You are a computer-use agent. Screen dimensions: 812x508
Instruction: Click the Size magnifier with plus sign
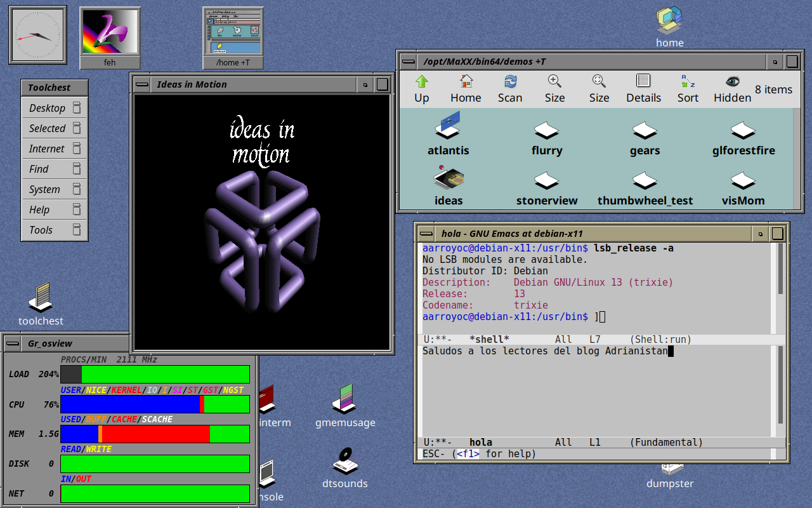[554, 88]
